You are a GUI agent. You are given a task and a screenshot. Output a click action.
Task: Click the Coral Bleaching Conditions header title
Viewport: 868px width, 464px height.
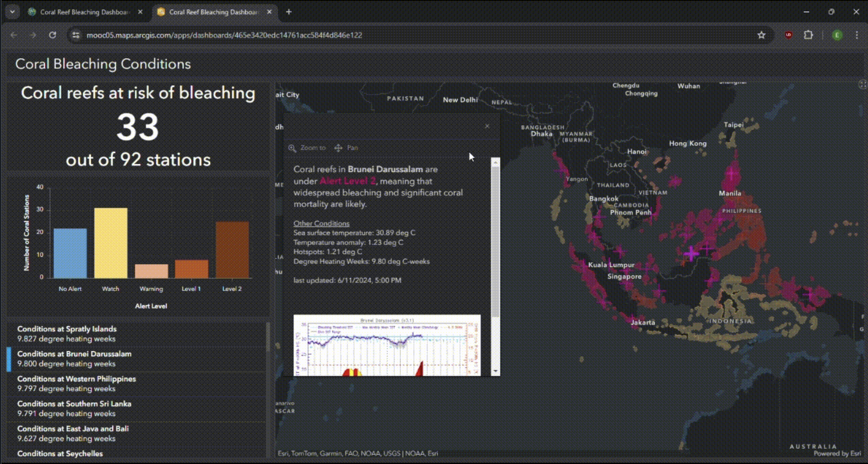tap(103, 64)
